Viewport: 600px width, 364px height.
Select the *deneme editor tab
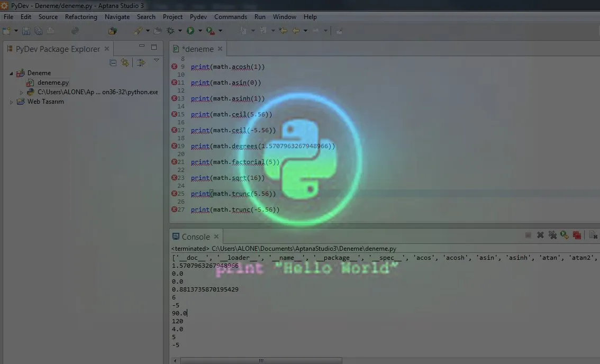(197, 49)
